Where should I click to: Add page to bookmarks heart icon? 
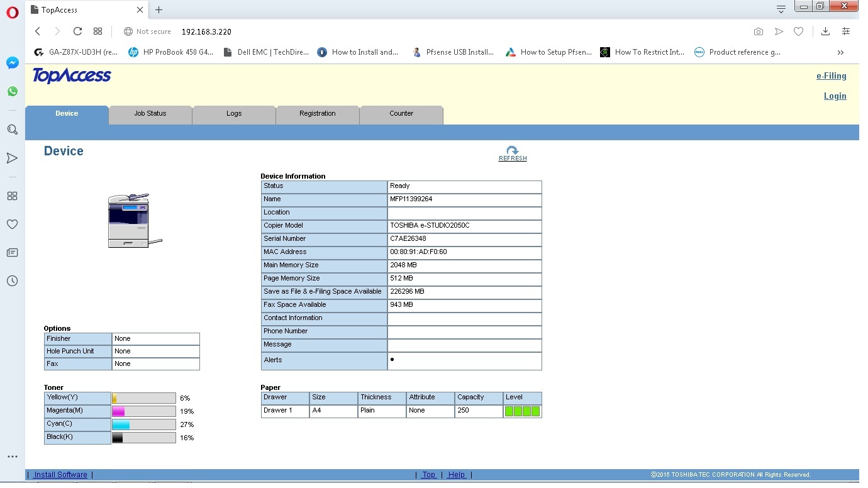tap(798, 31)
